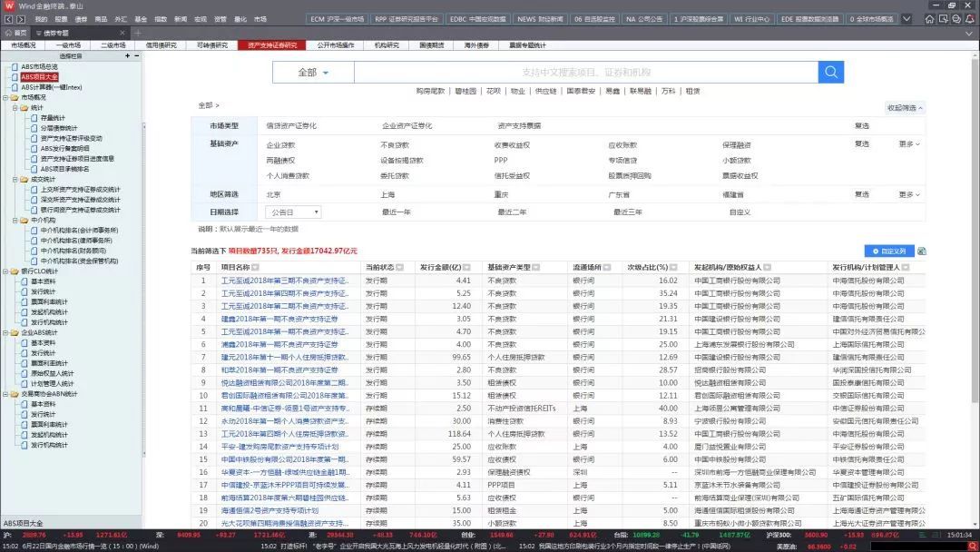Collapse the 银行CLO统计 tree folder
This screenshot has height=552, width=980.
(5, 271)
